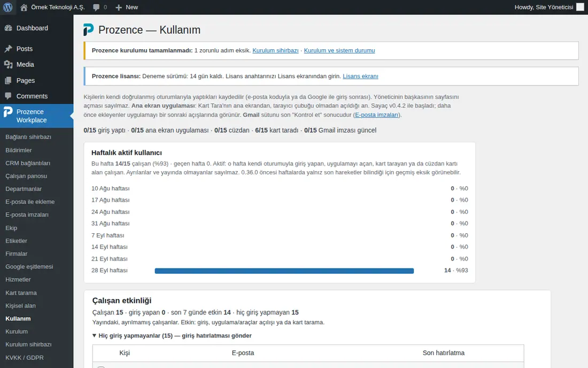Click the Kişi column header
Viewport: 588px width, 368px height.
click(125, 353)
